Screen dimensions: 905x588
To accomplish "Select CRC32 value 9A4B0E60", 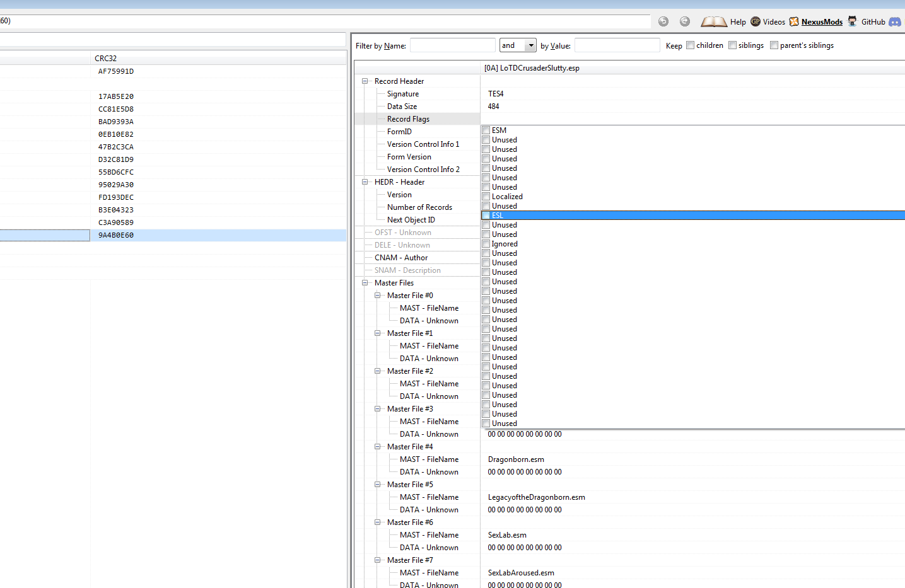I will (x=116, y=235).
